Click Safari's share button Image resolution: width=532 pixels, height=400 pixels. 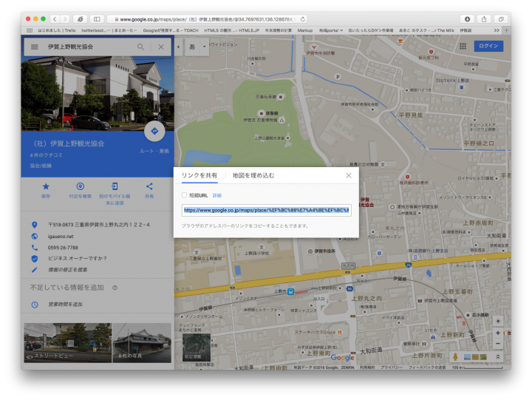[484, 19]
